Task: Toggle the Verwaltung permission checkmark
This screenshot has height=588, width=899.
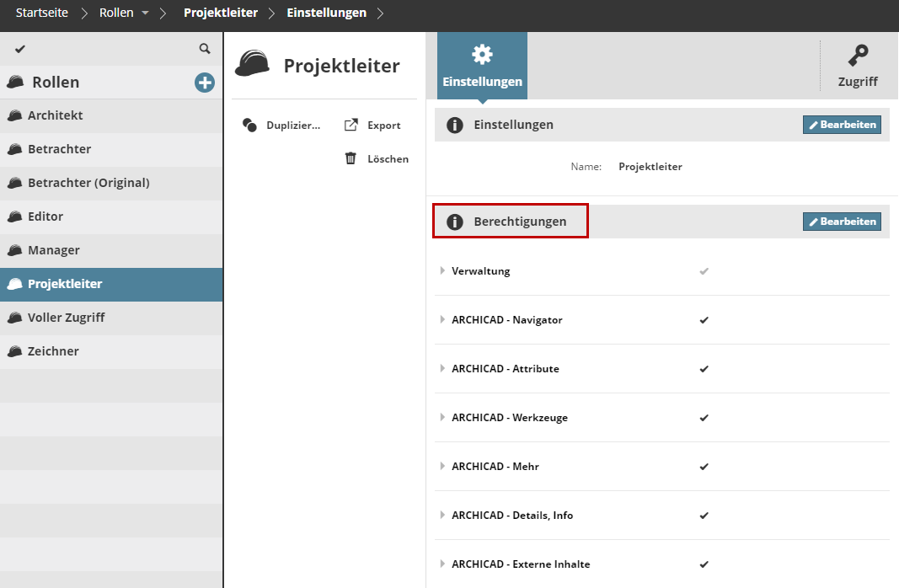Action: [704, 271]
